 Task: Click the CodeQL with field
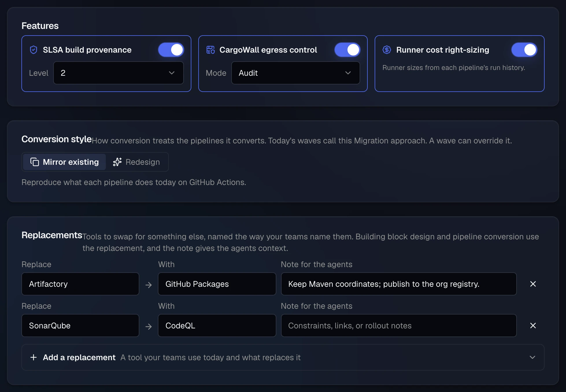tap(217, 326)
